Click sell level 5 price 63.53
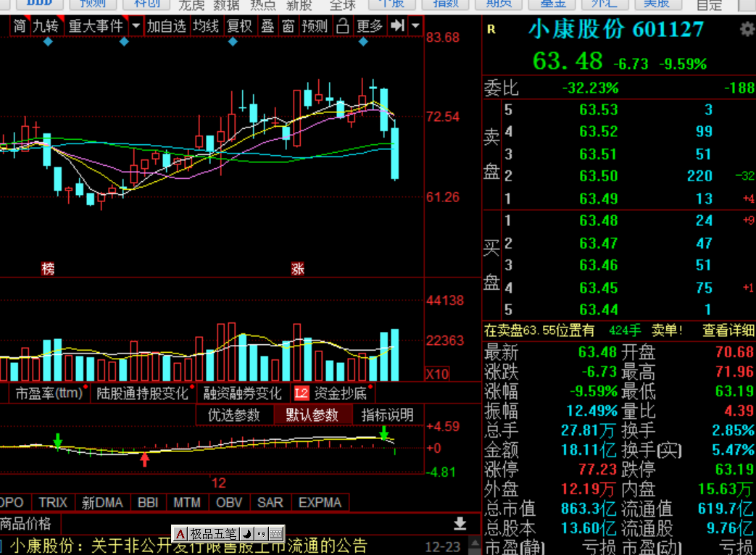The width and height of the screenshot is (756, 555). coord(598,110)
